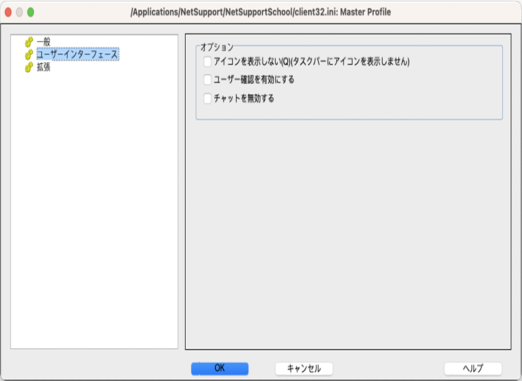
Task: Confirm with the OK button
Action: pos(220,368)
